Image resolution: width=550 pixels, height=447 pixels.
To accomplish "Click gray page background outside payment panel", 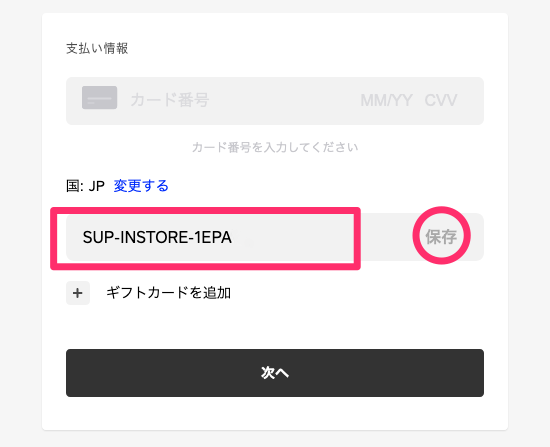I will [21, 225].
